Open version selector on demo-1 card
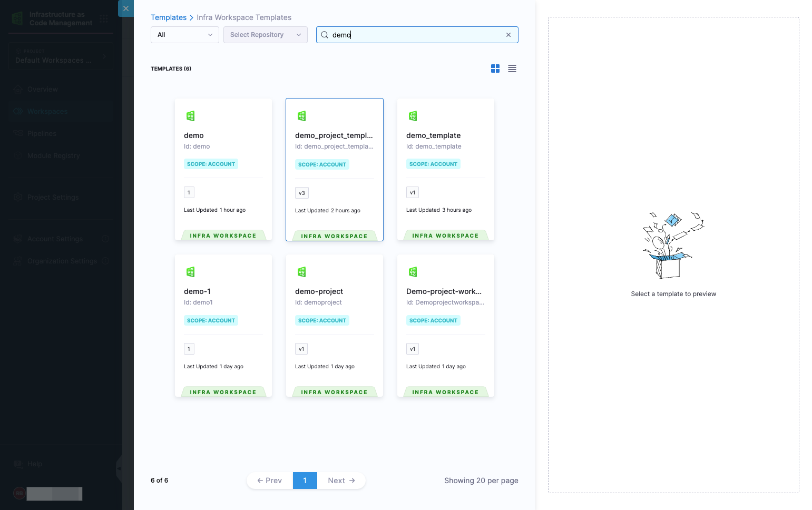This screenshot has height=510, width=812. pyautogui.click(x=189, y=349)
